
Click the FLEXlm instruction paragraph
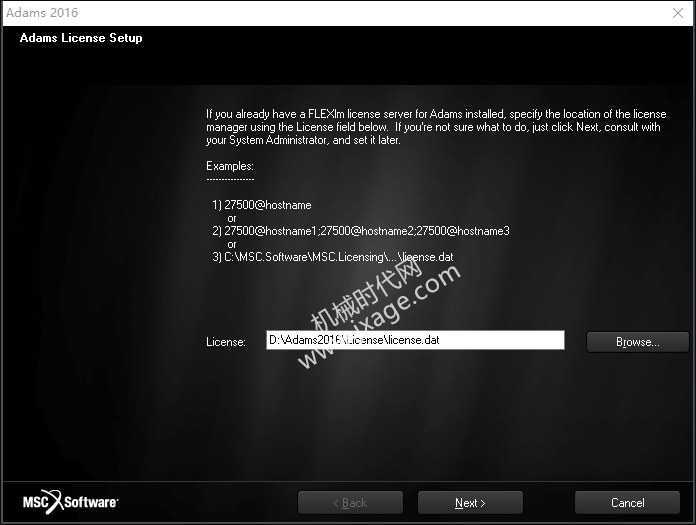[436, 127]
